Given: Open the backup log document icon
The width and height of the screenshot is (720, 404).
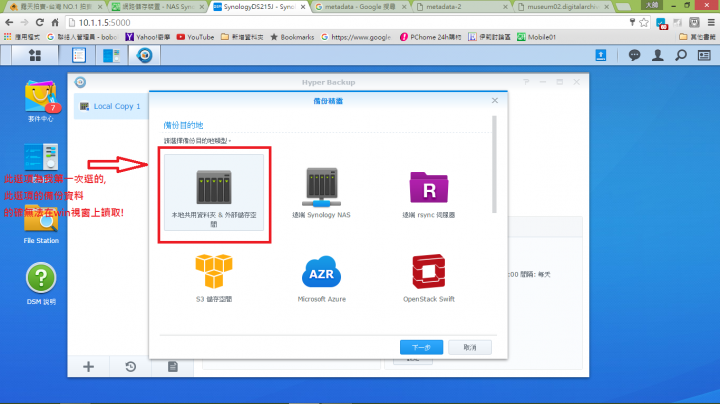Looking at the screenshot, I should (x=173, y=366).
